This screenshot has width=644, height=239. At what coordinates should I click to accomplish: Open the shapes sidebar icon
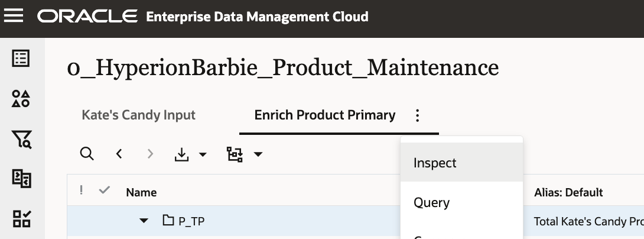click(x=21, y=99)
